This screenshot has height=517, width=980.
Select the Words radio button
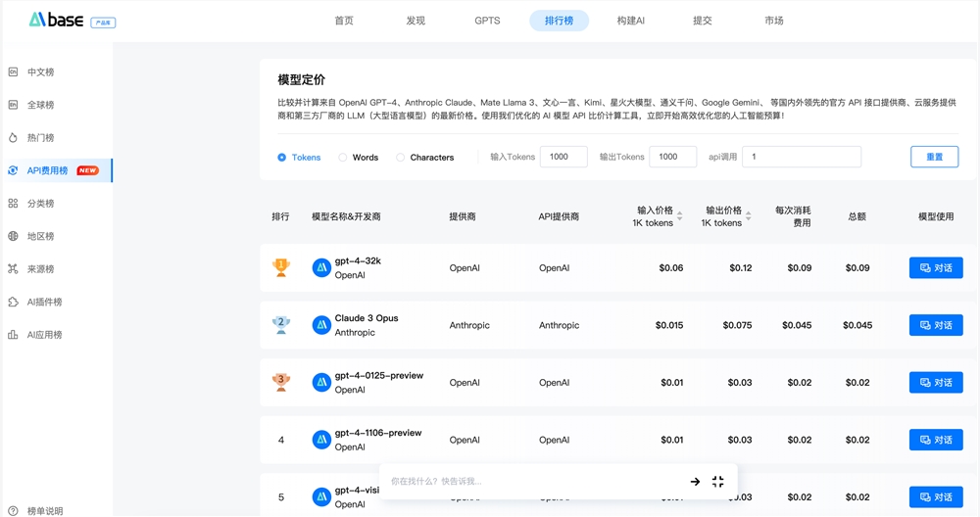pyautogui.click(x=343, y=158)
